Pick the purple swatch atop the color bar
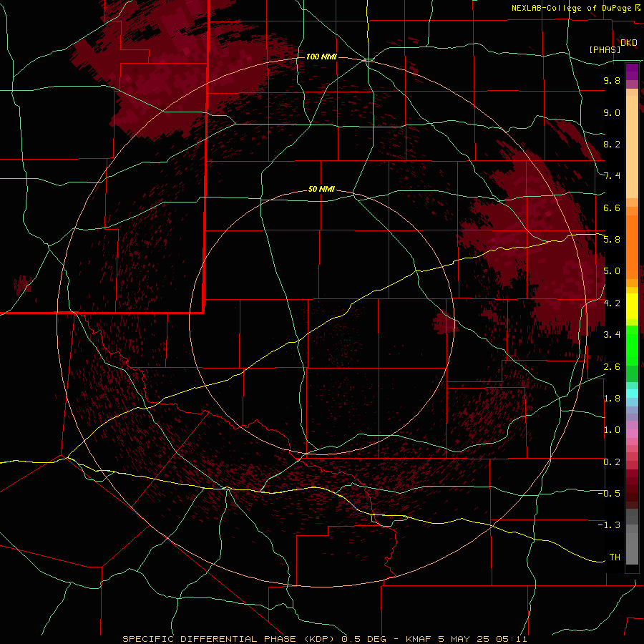 [x=632, y=72]
